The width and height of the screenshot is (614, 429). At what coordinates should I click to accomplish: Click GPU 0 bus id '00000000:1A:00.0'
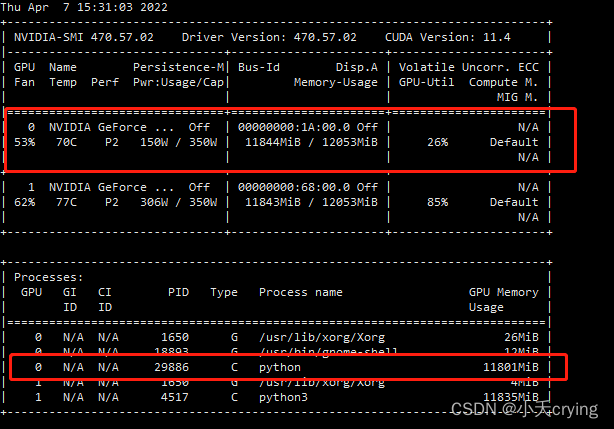point(294,127)
